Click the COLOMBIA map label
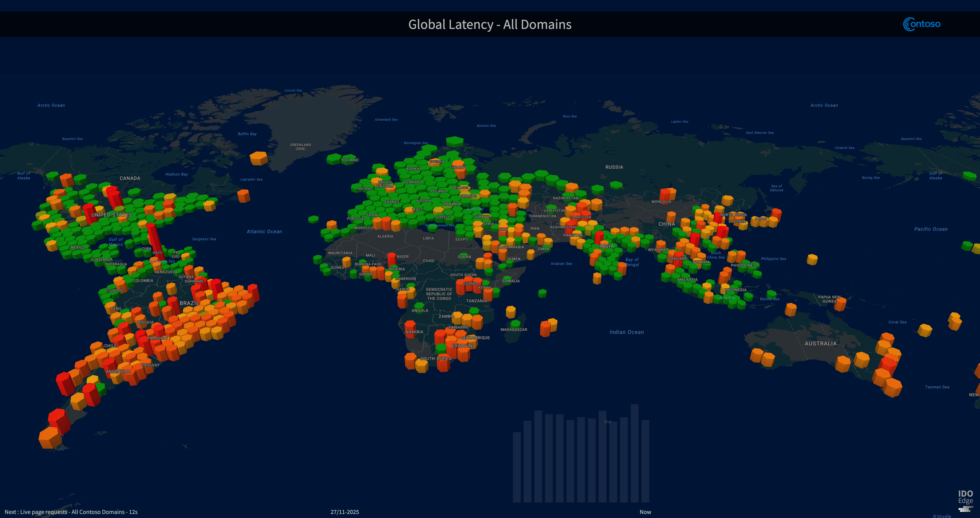The height and width of the screenshot is (518, 980). tap(143, 281)
